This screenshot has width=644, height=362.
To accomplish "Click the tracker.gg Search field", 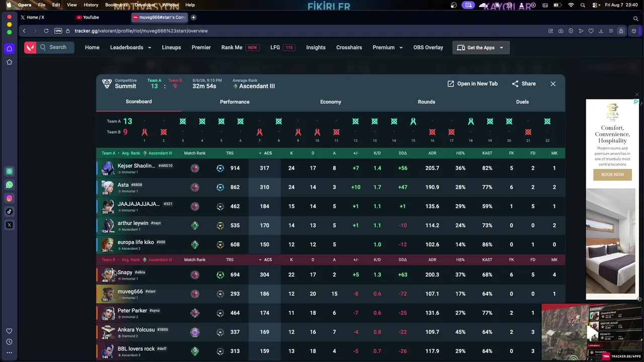I will click(55, 47).
